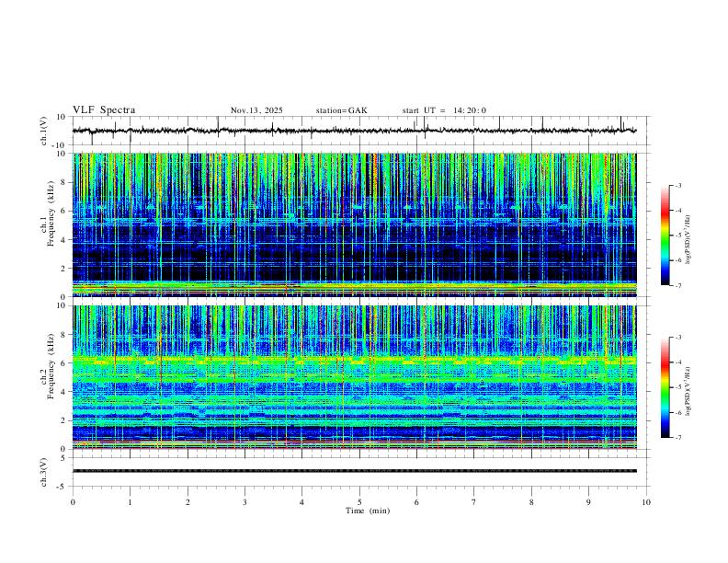Click the lower ch.2 color scale bar

pyautogui.click(x=665, y=387)
